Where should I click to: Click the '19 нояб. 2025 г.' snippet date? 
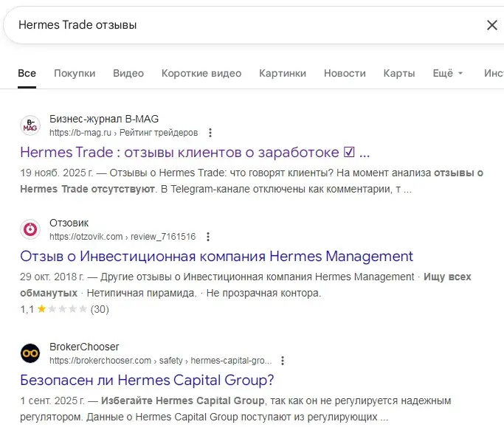(x=57, y=173)
